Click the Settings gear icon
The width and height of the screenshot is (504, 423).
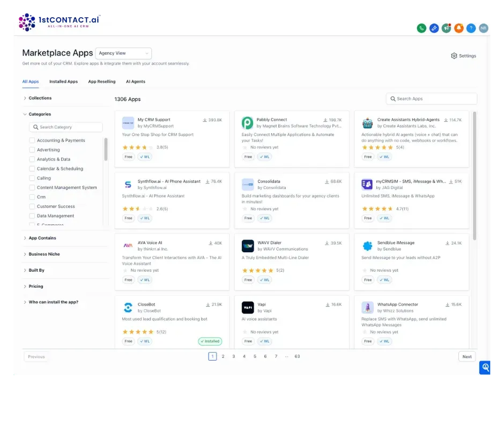coord(454,56)
